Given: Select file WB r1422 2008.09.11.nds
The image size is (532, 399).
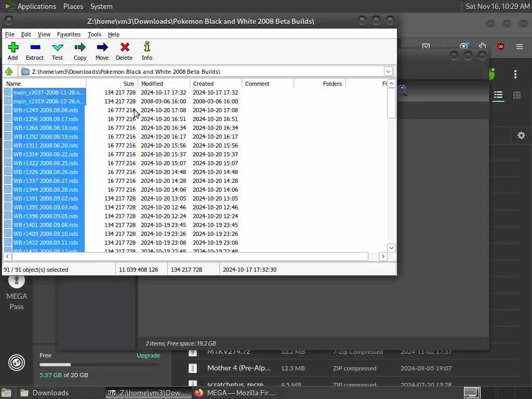Looking at the screenshot, I should click(x=46, y=242).
